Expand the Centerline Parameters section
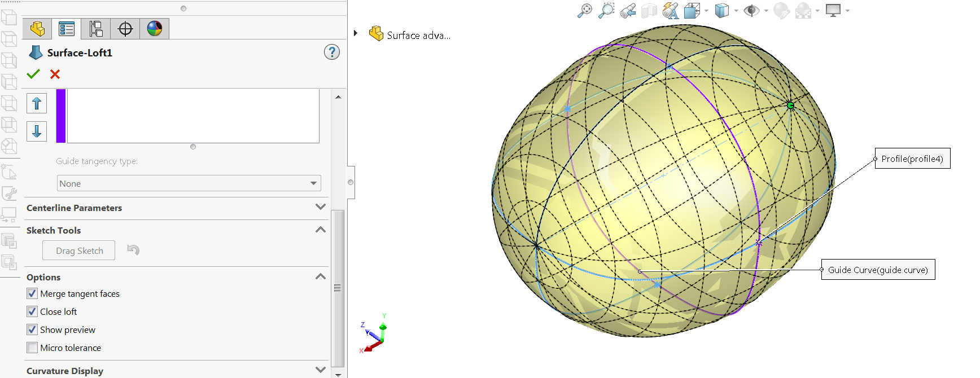 tap(320, 208)
